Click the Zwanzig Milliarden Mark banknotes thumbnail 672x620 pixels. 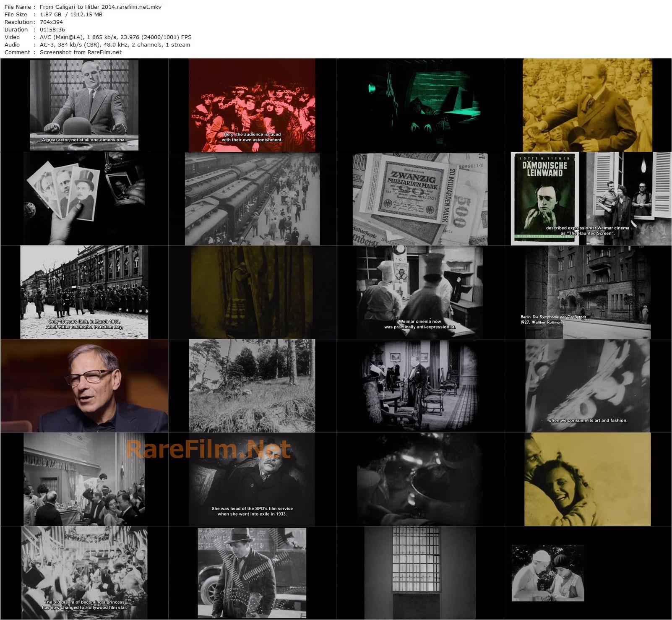point(419,199)
